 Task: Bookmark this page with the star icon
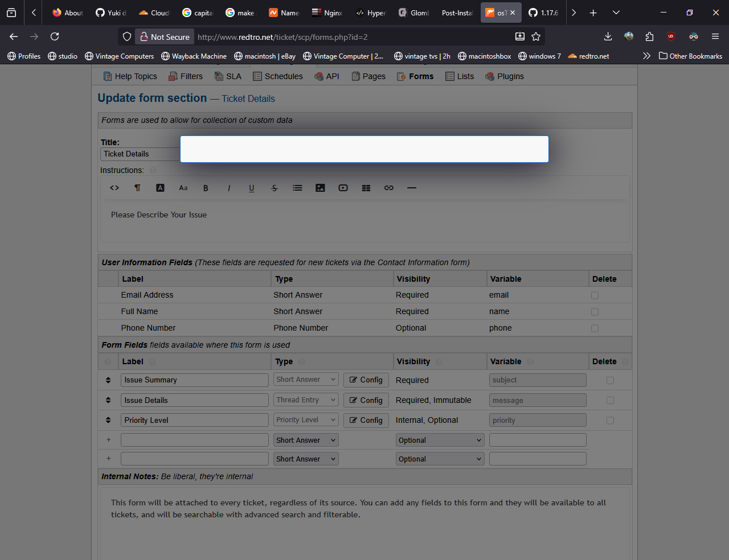click(x=536, y=36)
